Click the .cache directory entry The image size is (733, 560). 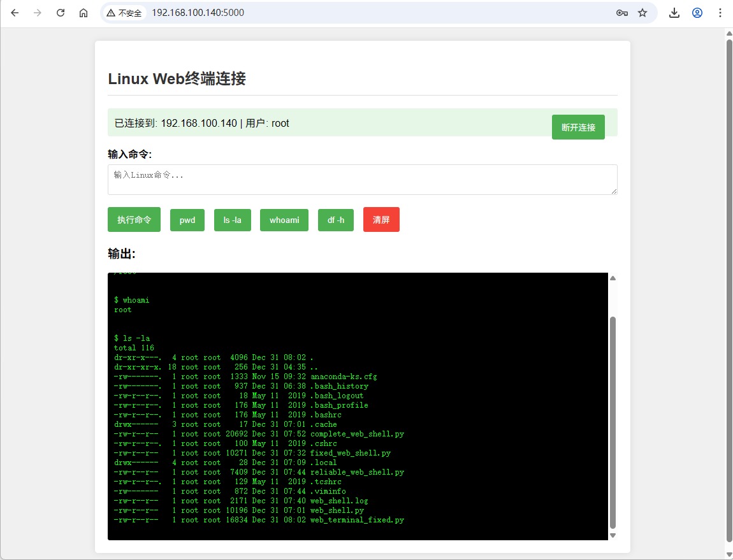[x=324, y=424]
